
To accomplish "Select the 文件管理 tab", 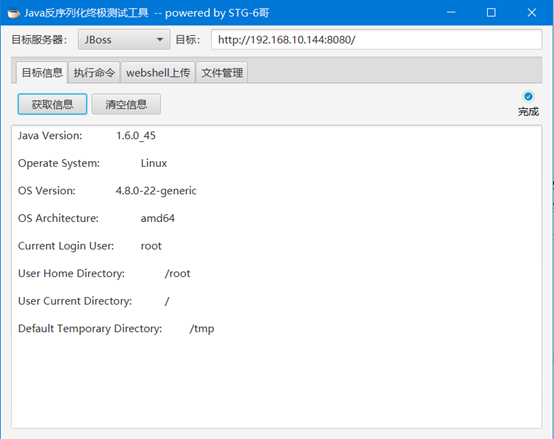I will [x=222, y=73].
